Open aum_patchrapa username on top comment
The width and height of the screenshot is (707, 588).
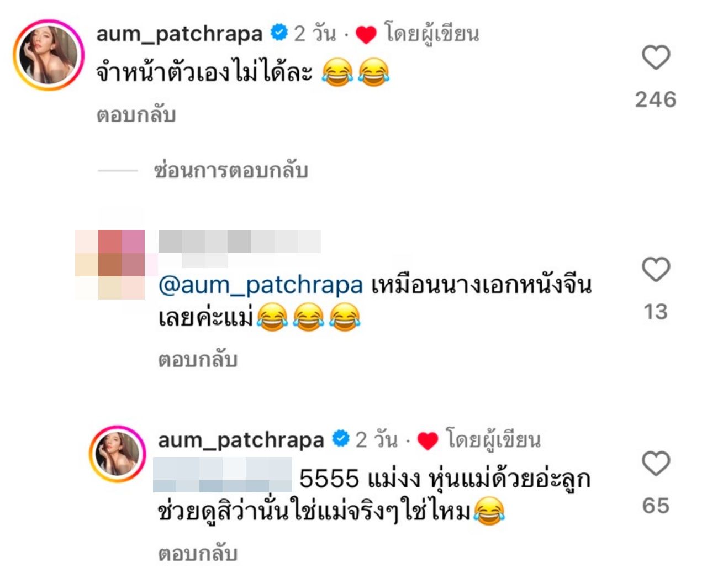point(180,34)
